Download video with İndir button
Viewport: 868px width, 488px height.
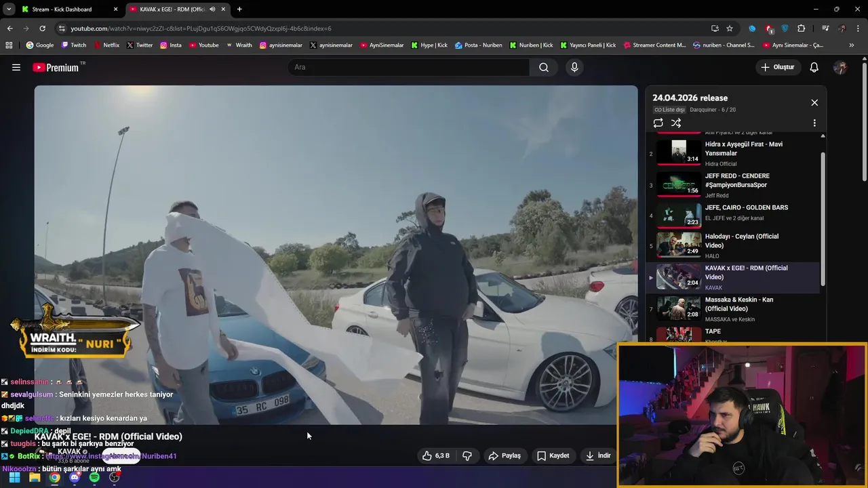coord(599,455)
